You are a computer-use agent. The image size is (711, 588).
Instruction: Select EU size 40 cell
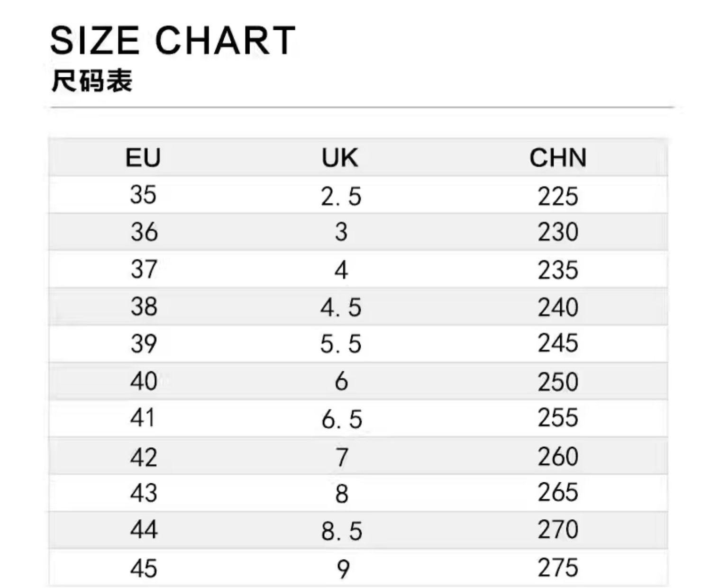144,381
